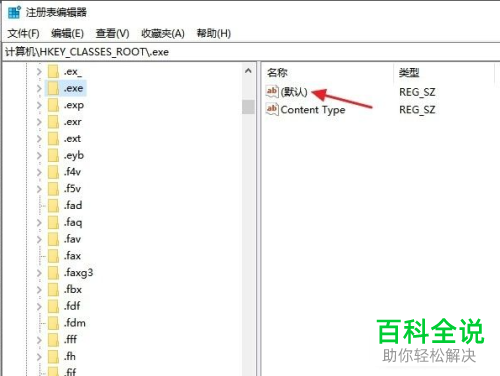Expand the .f5v key
This screenshot has height=376, width=500.
coord(39,189)
